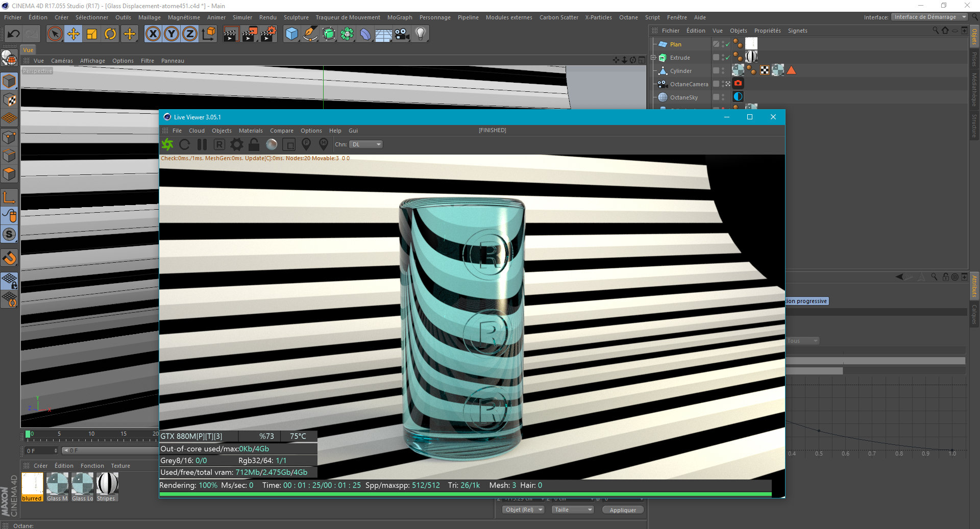Add a light object from toolbar

point(421,34)
